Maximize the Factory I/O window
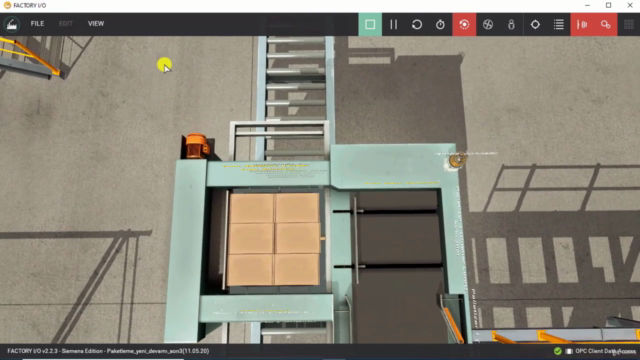 tap(608, 5)
